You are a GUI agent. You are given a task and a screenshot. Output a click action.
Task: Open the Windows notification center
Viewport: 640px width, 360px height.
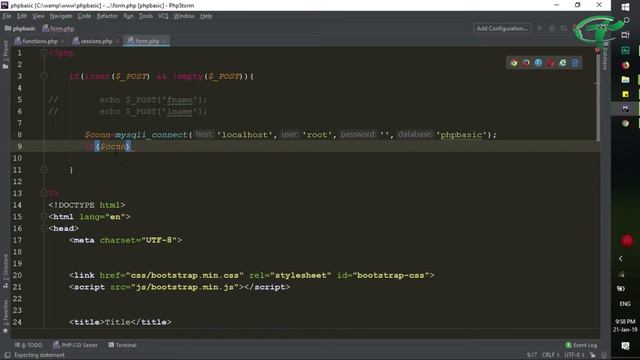(625, 346)
